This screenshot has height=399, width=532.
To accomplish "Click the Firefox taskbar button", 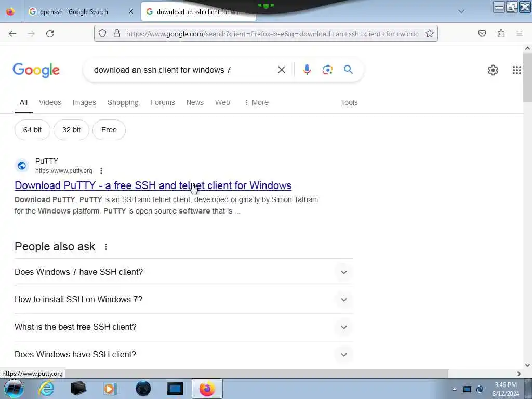I will click(207, 389).
